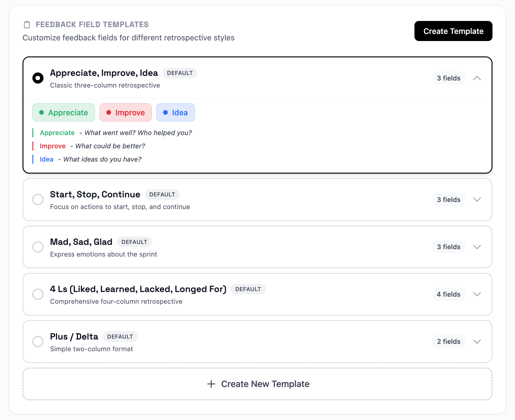
Task: Collapse the Appreciate, Improve, Idea template
Action: [477, 78]
